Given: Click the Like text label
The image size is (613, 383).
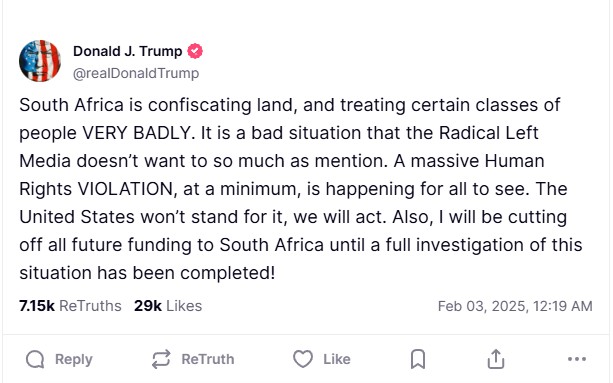Looking at the screenshot, I should (x=337, y=359).
